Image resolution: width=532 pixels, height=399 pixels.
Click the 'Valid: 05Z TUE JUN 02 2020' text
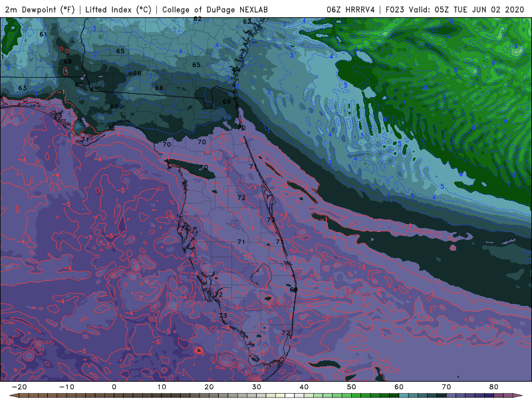coord(467,9)
